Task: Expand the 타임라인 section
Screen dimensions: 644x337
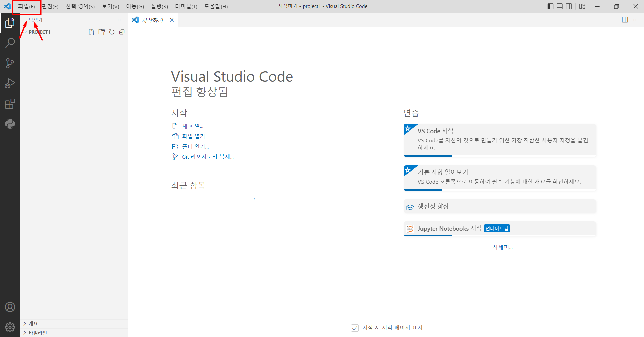Action: 74,333
